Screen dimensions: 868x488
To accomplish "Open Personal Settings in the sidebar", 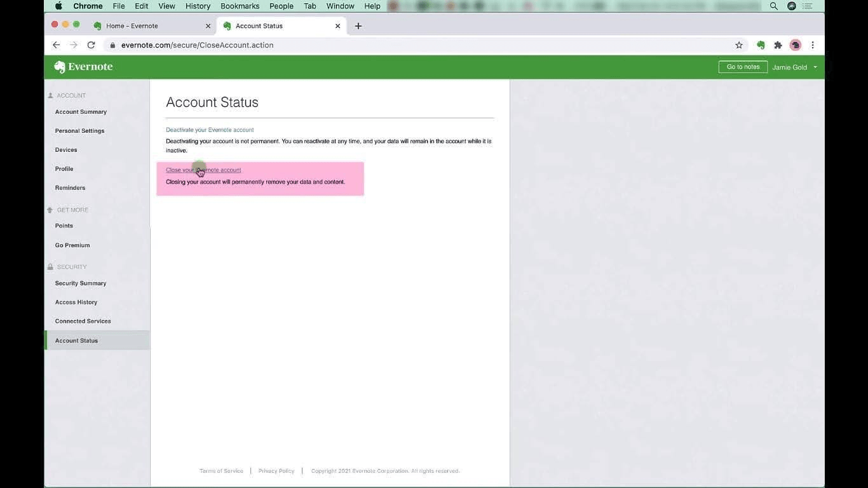I will [x=79, y=131].
